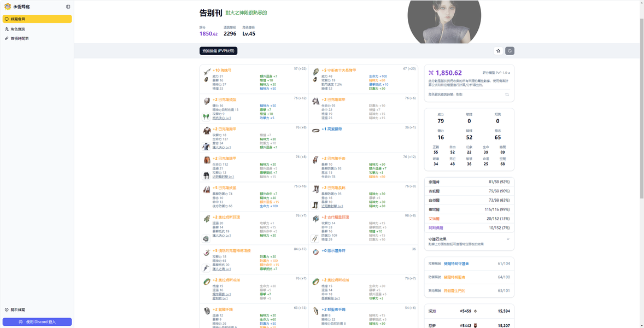Click the +2 古代精靈耳環 earring icon
Viewport: 644px width, 328px height.
(315, 219)
